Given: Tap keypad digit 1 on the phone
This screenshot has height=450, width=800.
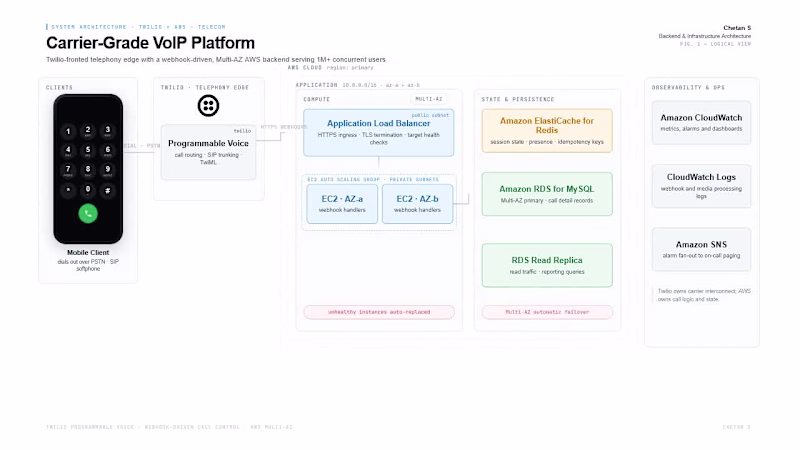Looking at the screenshot, I should coord(68,131).
